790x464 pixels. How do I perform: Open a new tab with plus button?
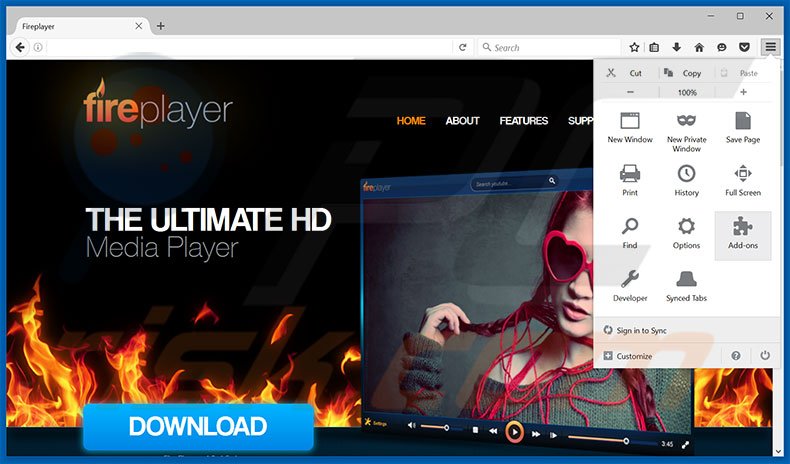coord(161,26)
